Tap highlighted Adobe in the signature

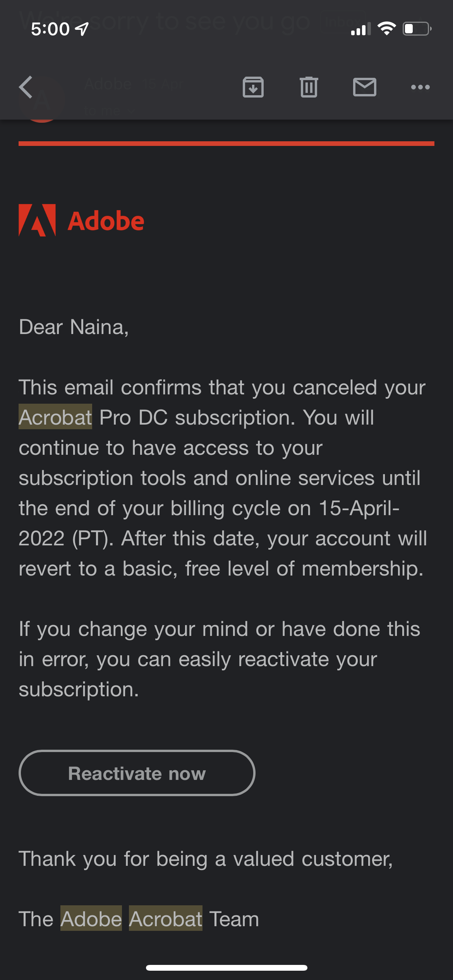click(x=91, y=919)
